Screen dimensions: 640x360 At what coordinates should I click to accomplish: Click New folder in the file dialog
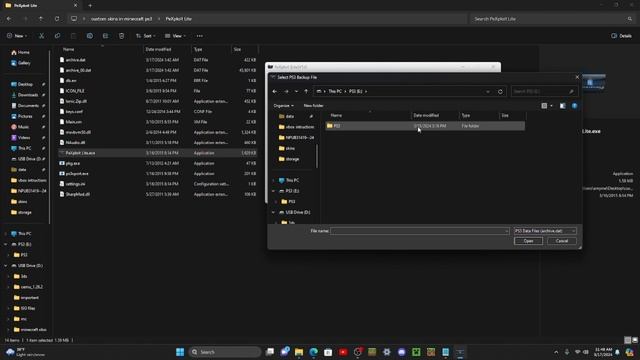pos(313,106)
